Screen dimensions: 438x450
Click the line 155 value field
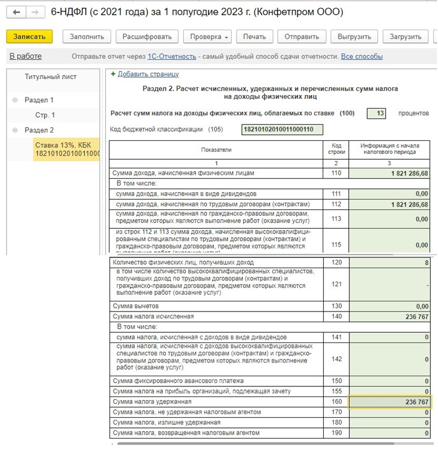click(x=389, y=391)
